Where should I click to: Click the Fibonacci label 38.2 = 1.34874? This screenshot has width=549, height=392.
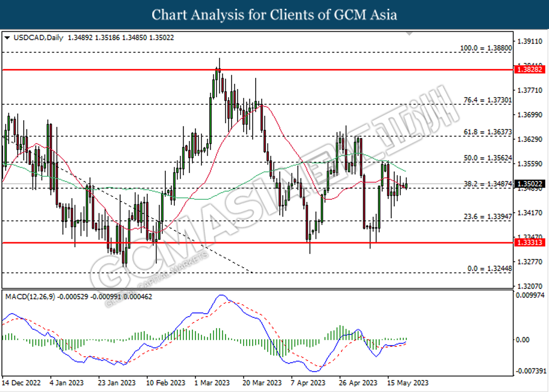(x=488, y=184)
